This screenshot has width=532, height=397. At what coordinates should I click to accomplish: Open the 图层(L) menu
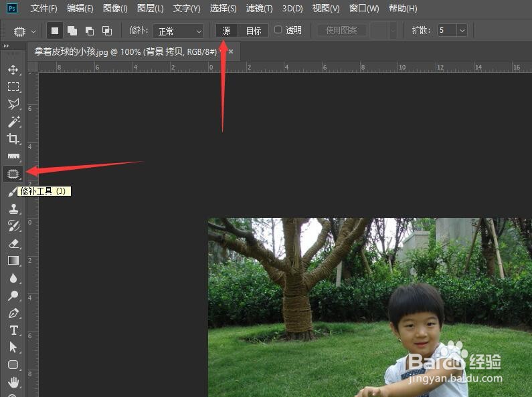(x=151, y=9)
